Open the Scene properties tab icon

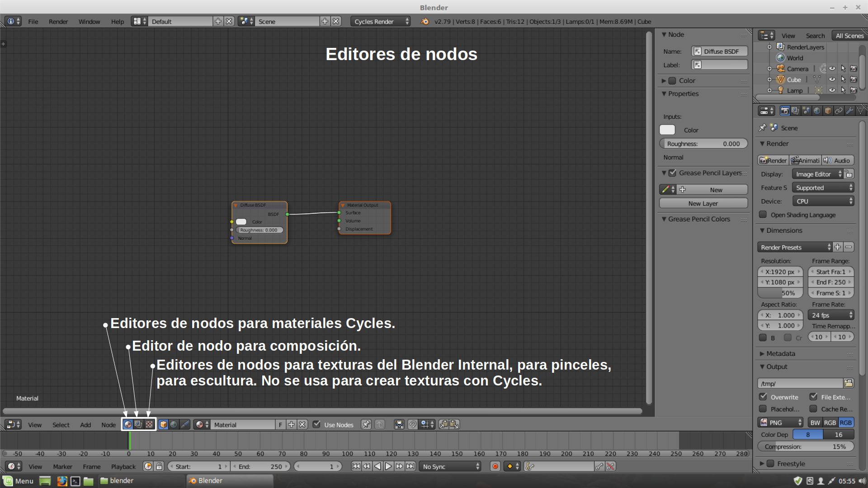pos(806,111)
